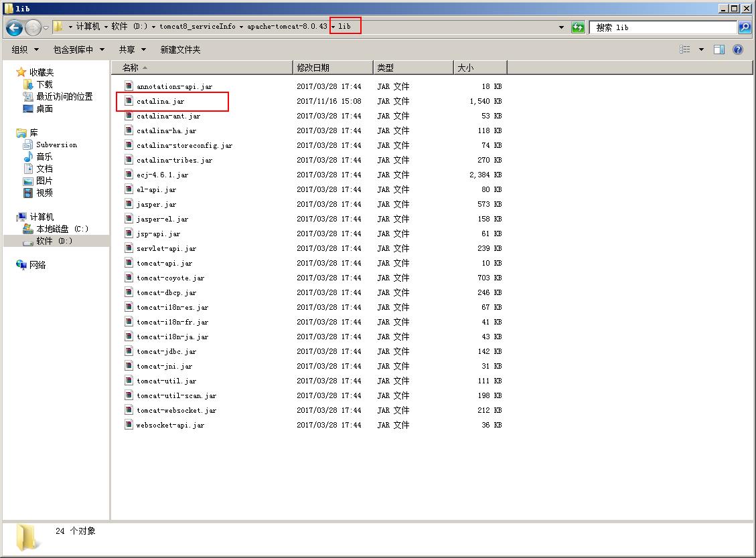Click the Back navigation arrow
The image size is (756, 558).
tap(15, 28)
